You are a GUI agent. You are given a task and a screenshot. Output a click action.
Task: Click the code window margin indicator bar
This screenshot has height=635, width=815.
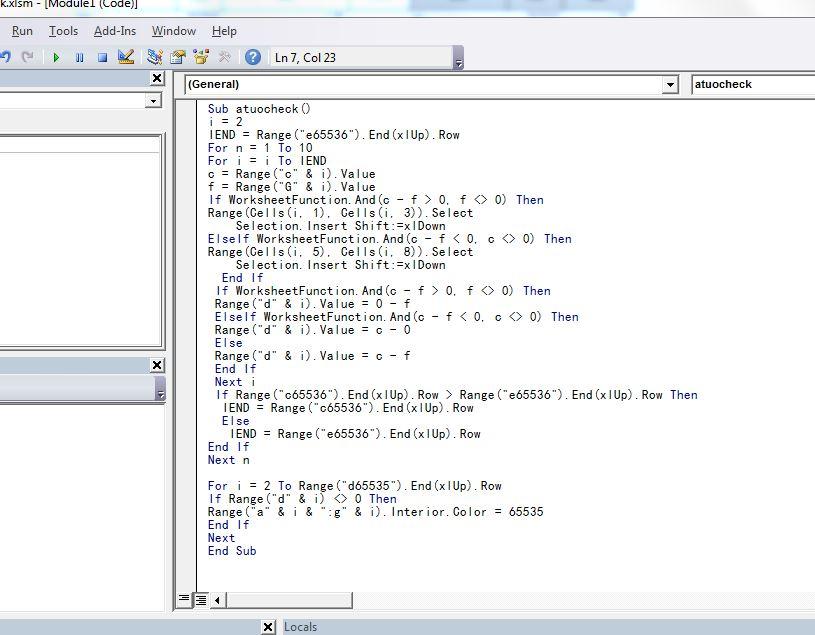click(186, 346)
